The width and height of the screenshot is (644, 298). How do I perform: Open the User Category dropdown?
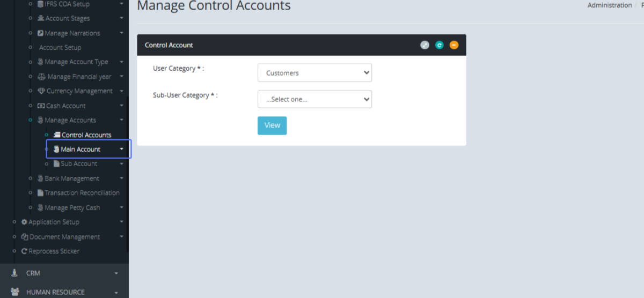pos(314,73)
